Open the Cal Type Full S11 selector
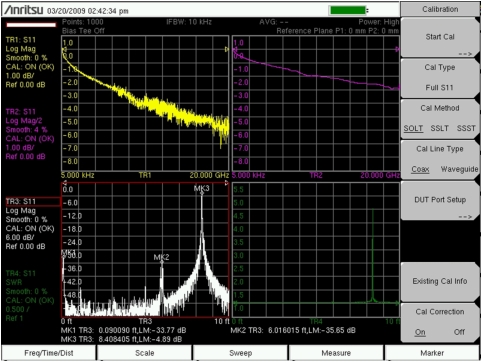Screen dimensions: 483x363 point(440,78)
